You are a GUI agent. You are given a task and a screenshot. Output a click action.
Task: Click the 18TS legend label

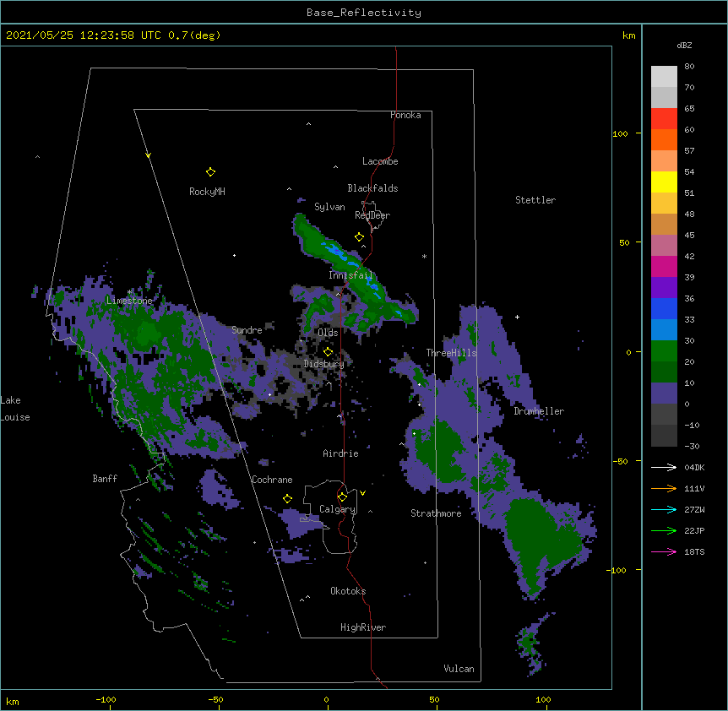click(x=694, y=551)
